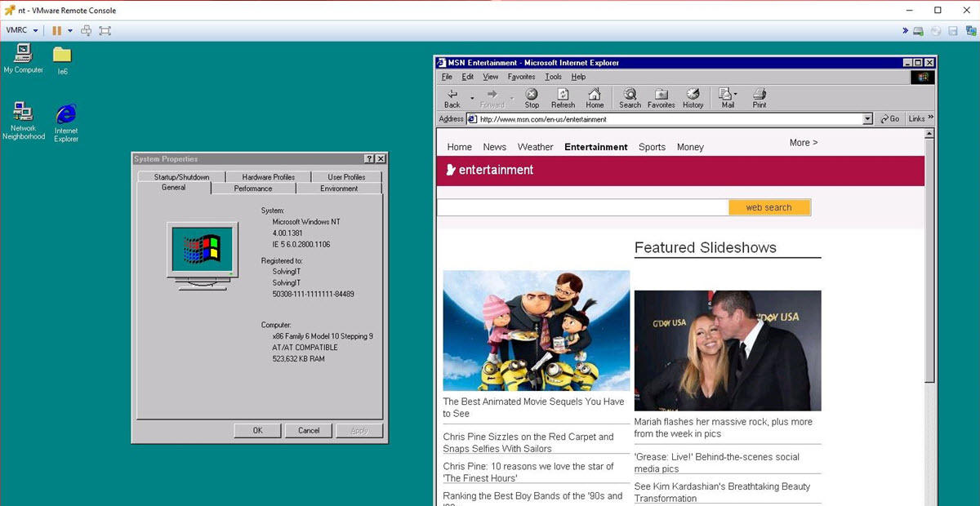The height and width of the screenshot is (506, 980).
Task: Click the MSN web search text field
Action: coord(583,207)
